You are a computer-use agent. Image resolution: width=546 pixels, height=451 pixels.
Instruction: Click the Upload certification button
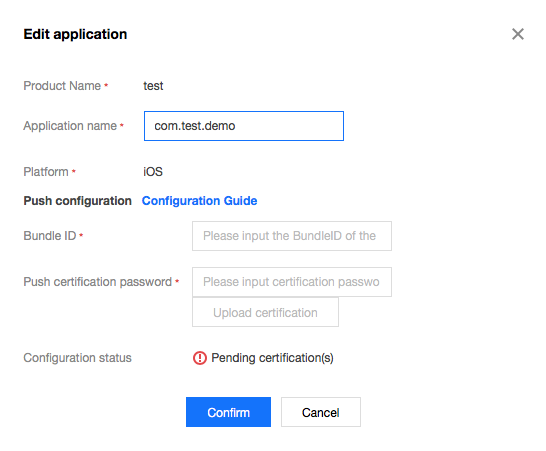pos(265,312)
